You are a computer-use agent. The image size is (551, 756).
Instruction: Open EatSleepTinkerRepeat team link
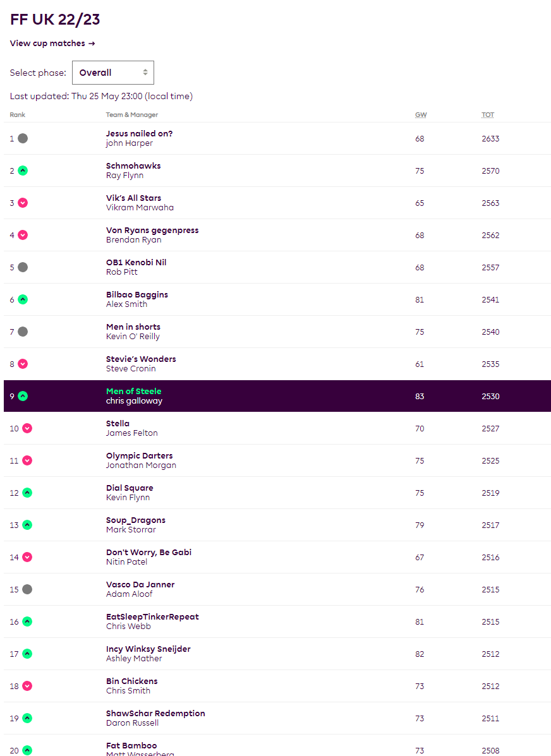(152, 617)
